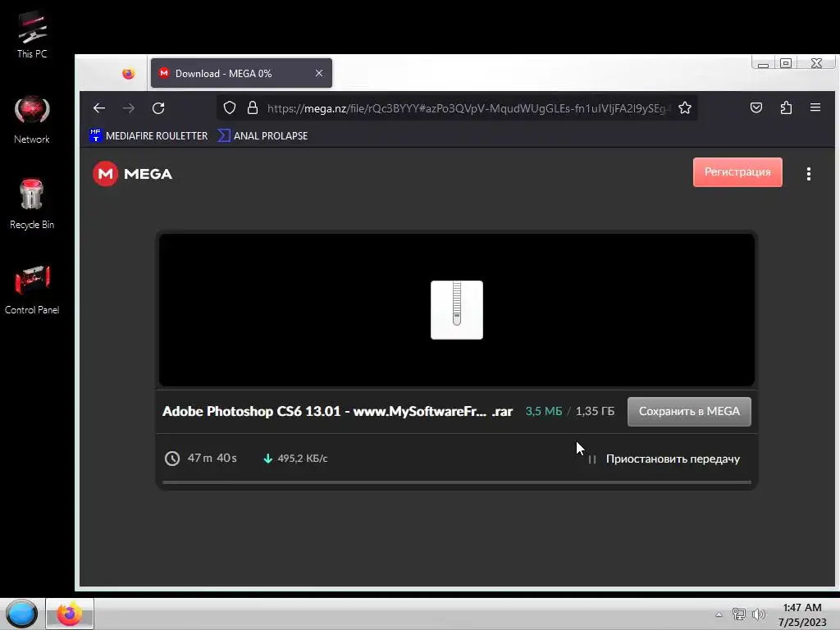This screenshot has height=630, width=840.
Task: Select the Download - MEGA 0% tab
Action: tap(241, 73)
